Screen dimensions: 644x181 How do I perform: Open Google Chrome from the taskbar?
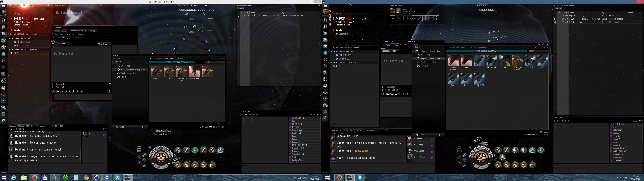[86, 178]
